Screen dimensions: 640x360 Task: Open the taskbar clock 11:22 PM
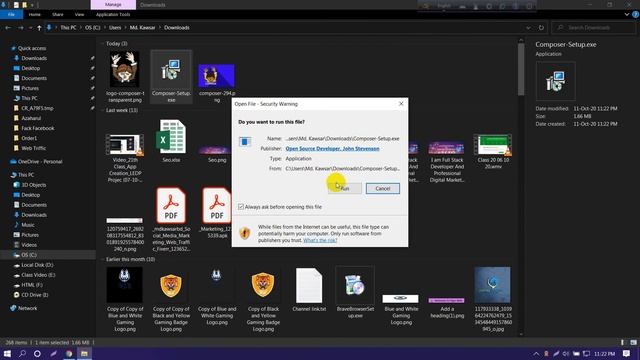tap(604, 353)
